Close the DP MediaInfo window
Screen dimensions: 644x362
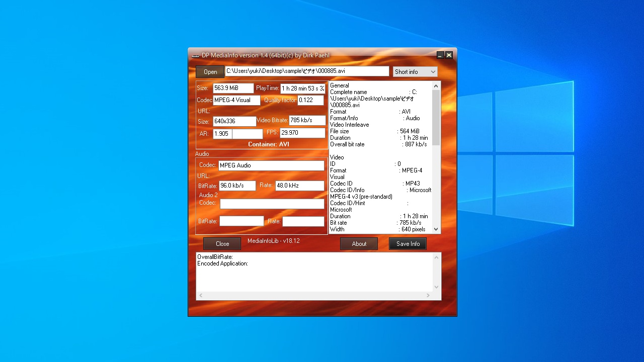point(449,55)
